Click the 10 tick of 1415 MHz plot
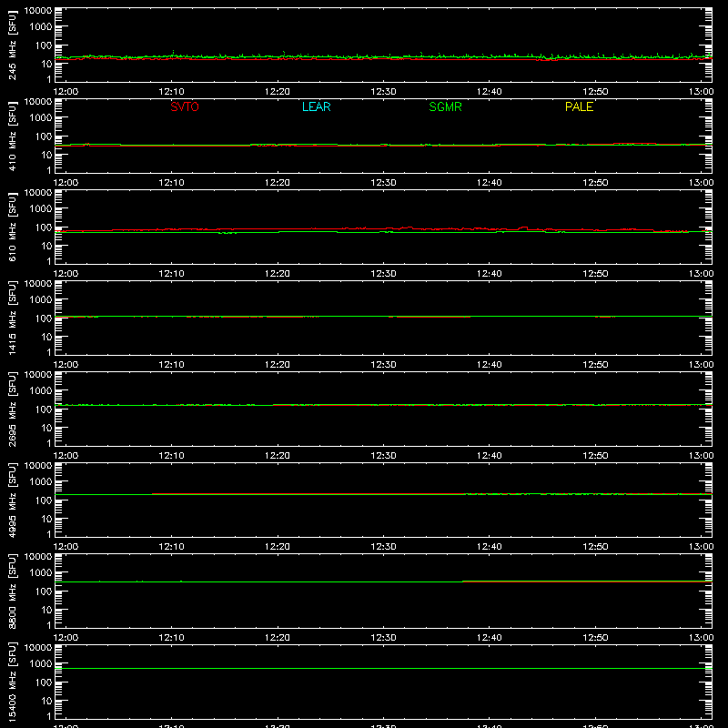This screenshot has height=728, width=728. [x=47, y=337]
